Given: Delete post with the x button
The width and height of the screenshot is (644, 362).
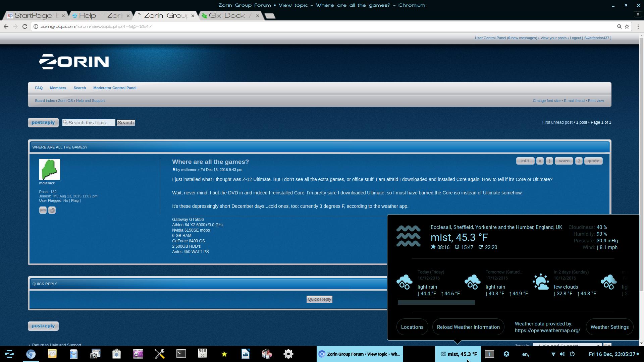Looking at the screenshot, I should pyautogui.click(x=540, y=161).
